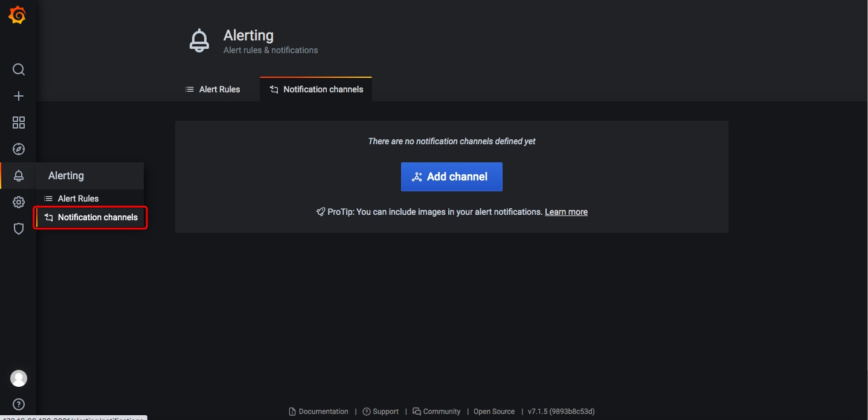Select Notification channels in flyout menu
868x420 pixels.
coord(91,217)
